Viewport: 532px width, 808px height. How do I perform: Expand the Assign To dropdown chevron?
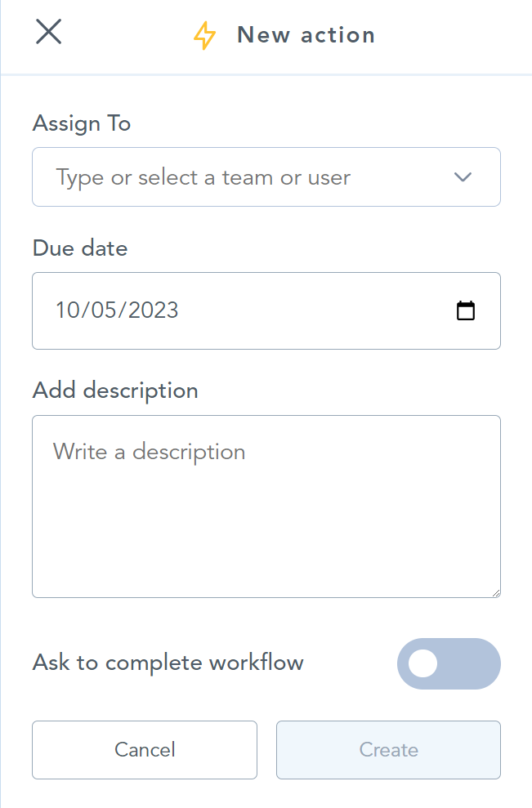pyautogui.click(x=463, y=177)
